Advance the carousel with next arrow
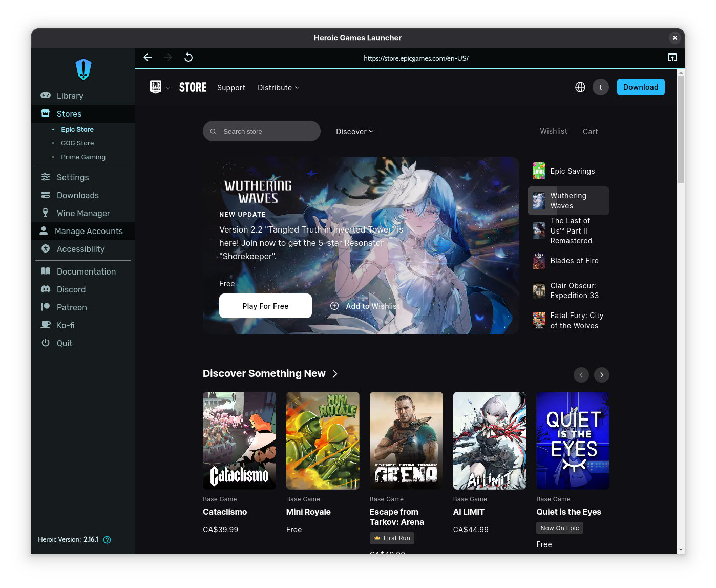 (601, 375)
